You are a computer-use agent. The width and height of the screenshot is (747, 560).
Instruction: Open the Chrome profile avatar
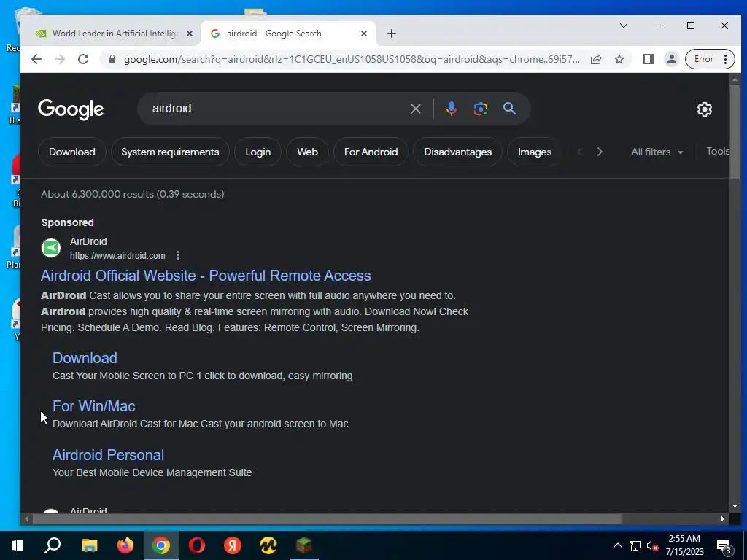pos(671,59)
